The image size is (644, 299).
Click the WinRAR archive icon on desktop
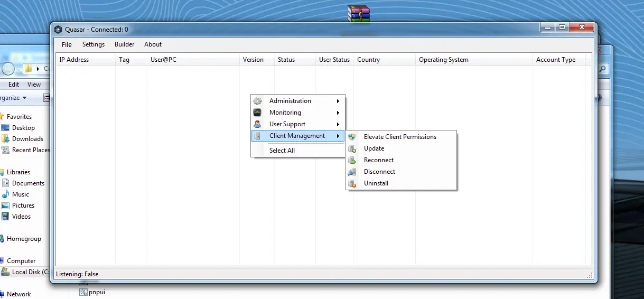(358, 14)
